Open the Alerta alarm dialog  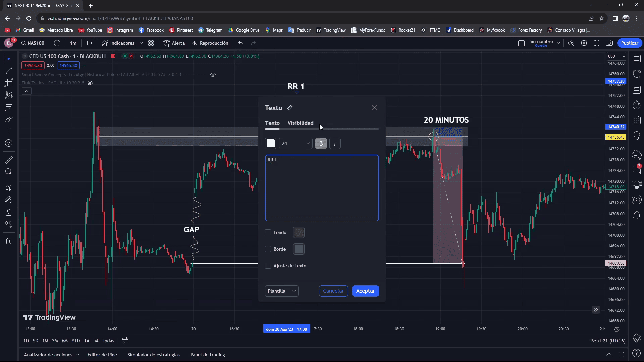pyautogui.click(x=174, y=43)
